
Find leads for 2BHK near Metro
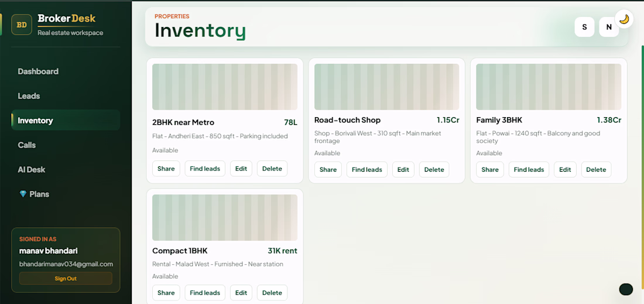point(205,169)
